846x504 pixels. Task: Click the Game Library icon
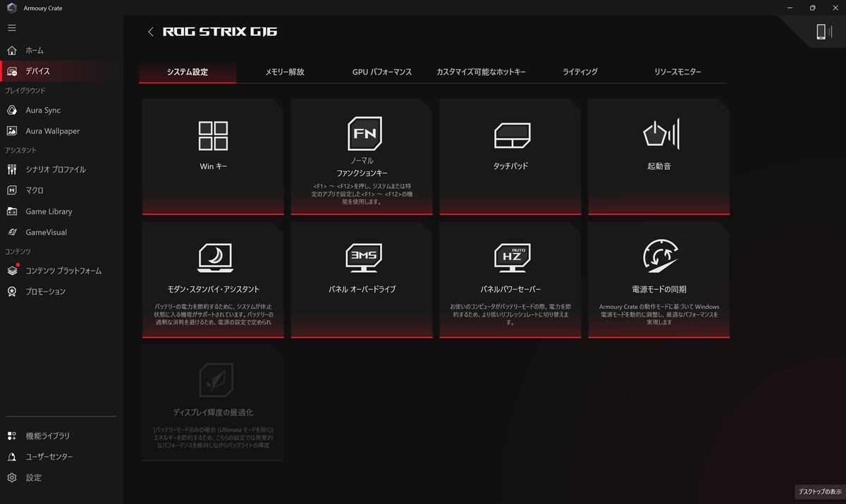pyautogui.click(x=11, y=211)
